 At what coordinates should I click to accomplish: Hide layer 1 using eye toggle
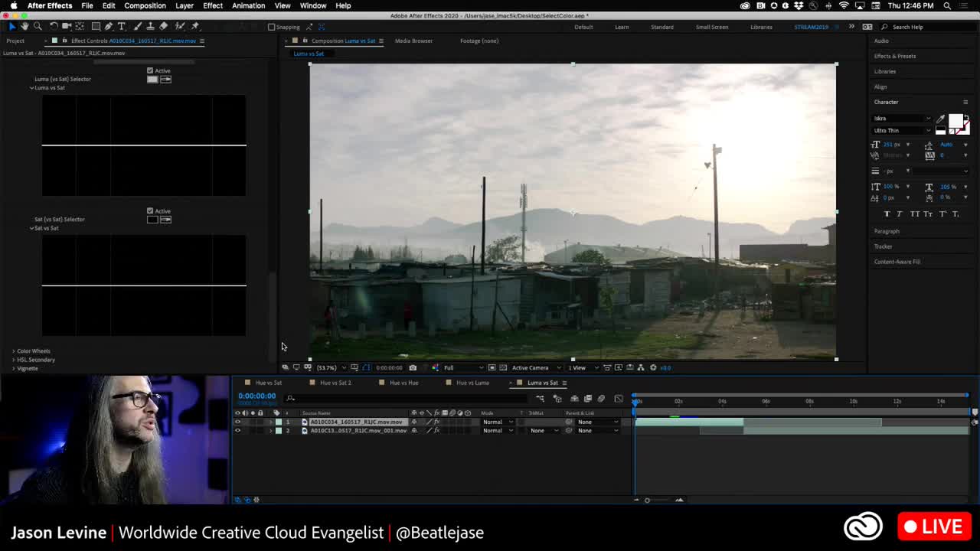[x=237, y=422]
